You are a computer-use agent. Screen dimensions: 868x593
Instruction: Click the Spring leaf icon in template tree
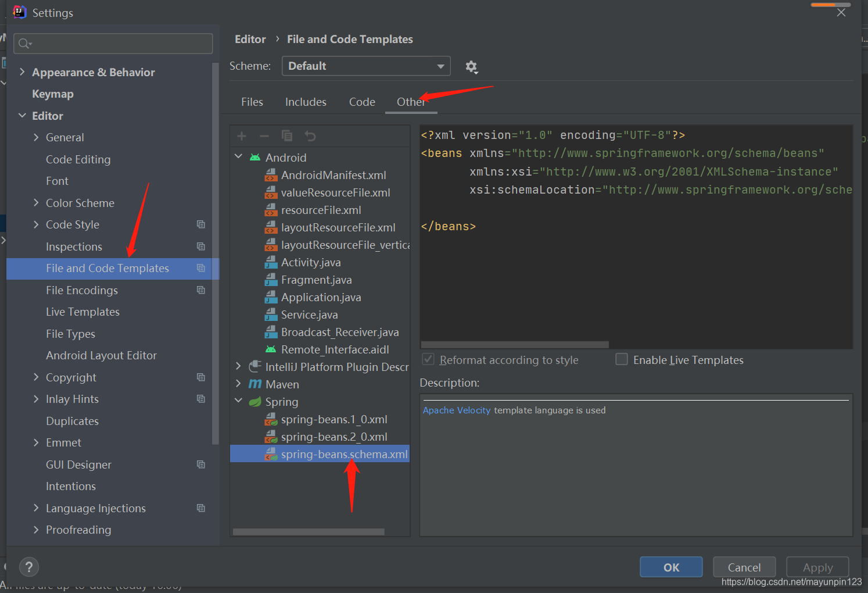[x=255, y=401]
